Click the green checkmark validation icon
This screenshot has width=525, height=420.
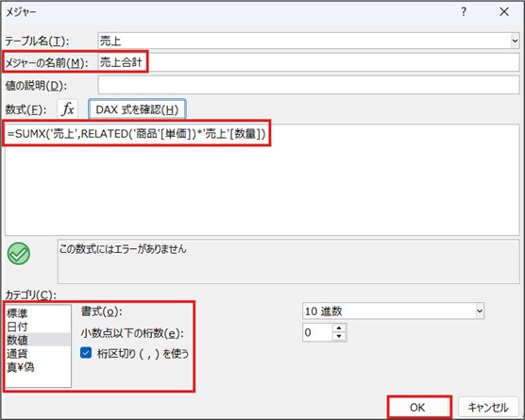click(x=19, y=254)
